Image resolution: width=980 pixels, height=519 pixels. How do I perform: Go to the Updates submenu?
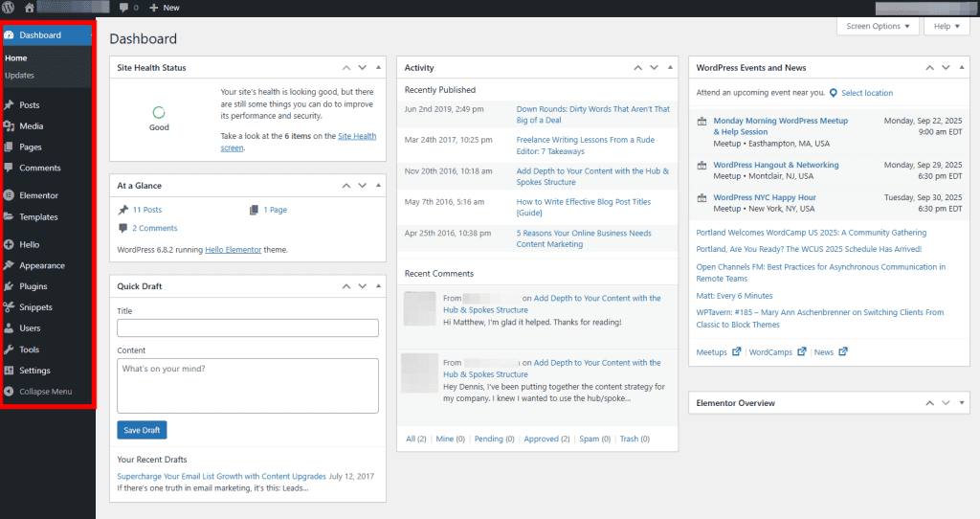19,75
